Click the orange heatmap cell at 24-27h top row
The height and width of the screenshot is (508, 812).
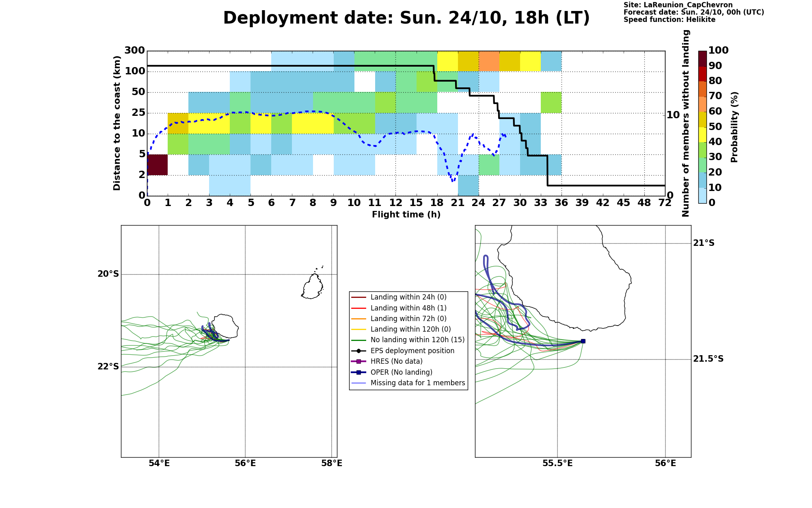tap(489, 61)
